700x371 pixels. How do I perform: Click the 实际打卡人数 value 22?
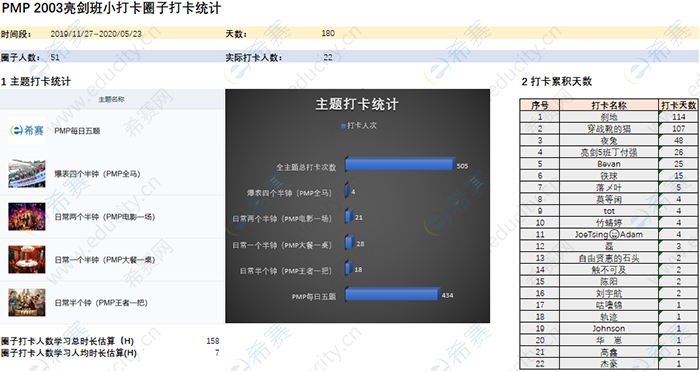[328, 57]
